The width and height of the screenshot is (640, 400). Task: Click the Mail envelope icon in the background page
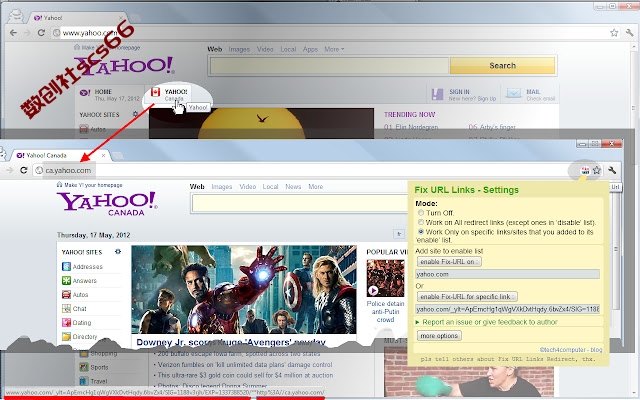(x=513, y=93)
